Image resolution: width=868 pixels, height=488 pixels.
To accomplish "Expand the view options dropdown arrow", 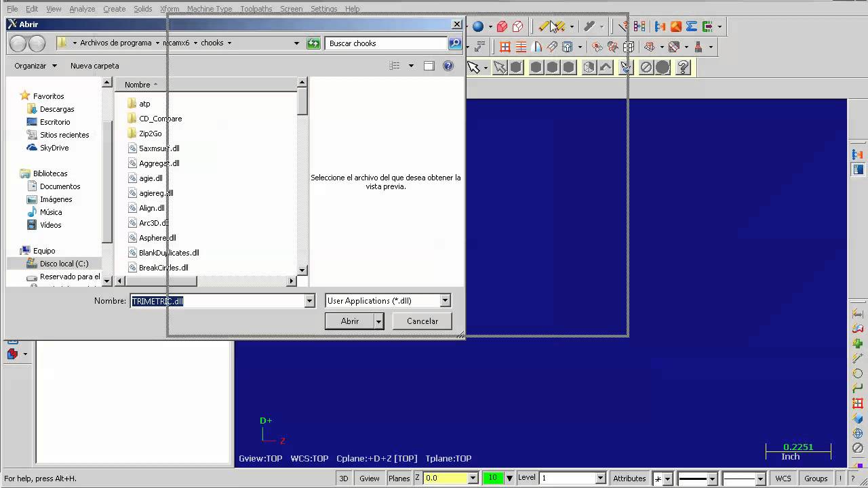I will pyautogui.click(x=411, y=66).
